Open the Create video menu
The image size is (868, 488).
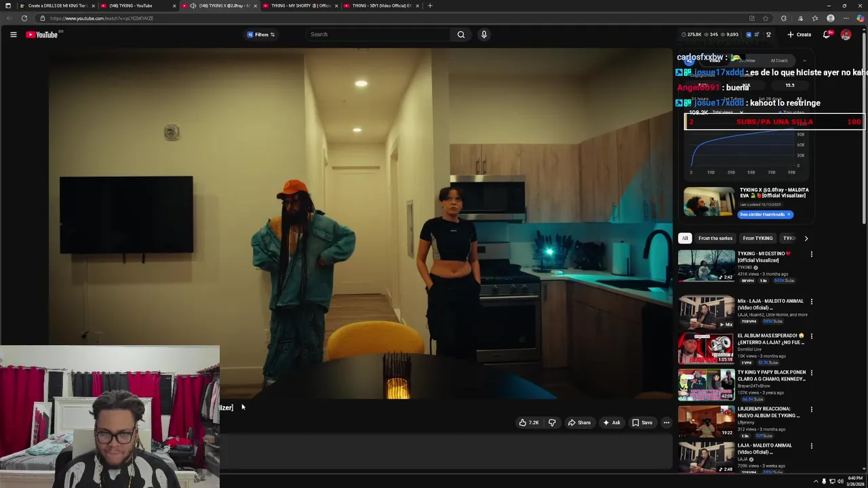pos(800,35)
